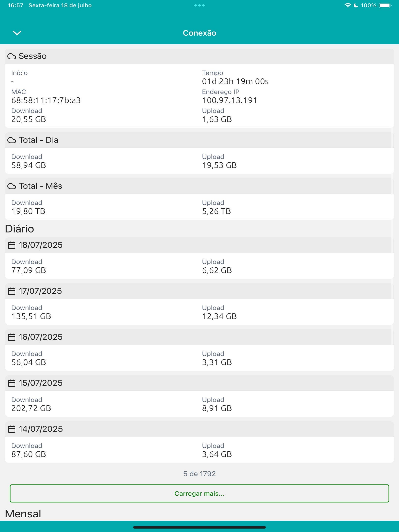Tap the MAC address 68:58:11:17:7b:a3
Viewport: 399px width, 532px height.
pos(46,100)
